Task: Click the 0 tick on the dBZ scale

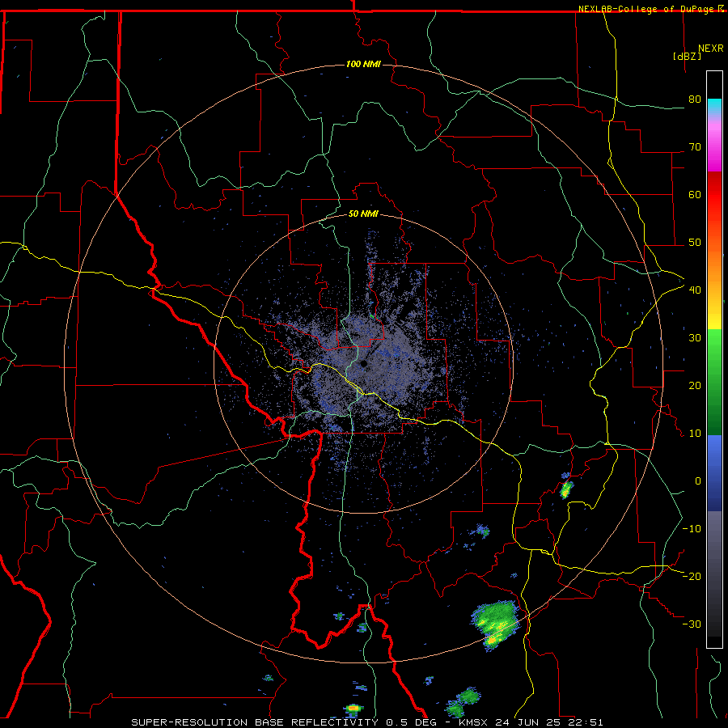Action: click(698, 481)
